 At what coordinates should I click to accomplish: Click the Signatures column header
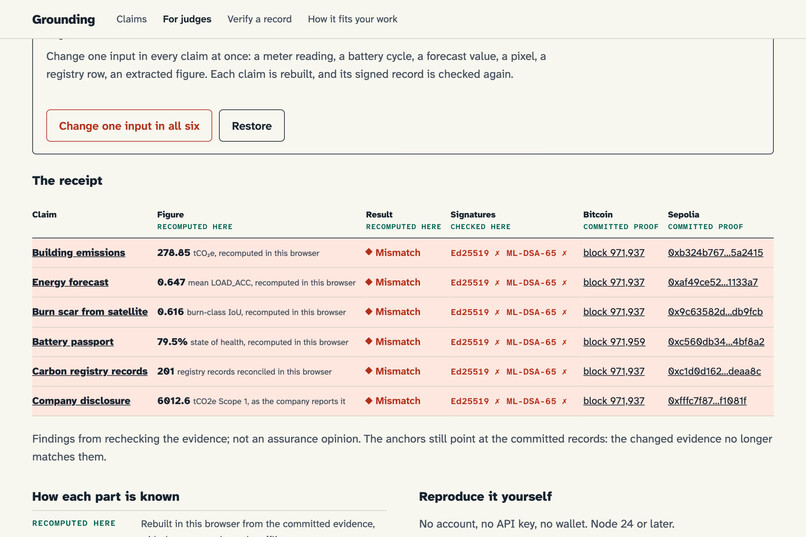coord(473,214)
